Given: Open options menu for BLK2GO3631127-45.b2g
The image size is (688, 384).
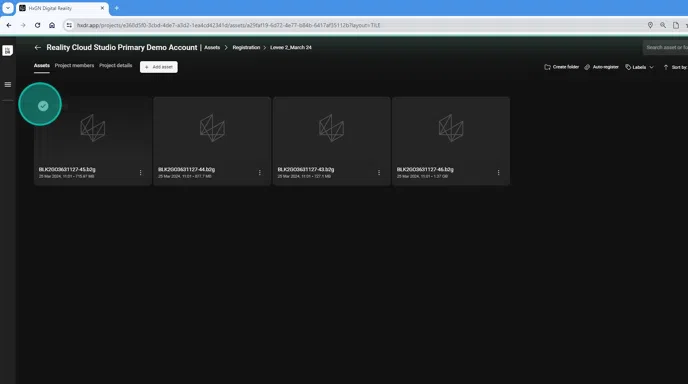Looking at the screenshot, I should 140,172.
